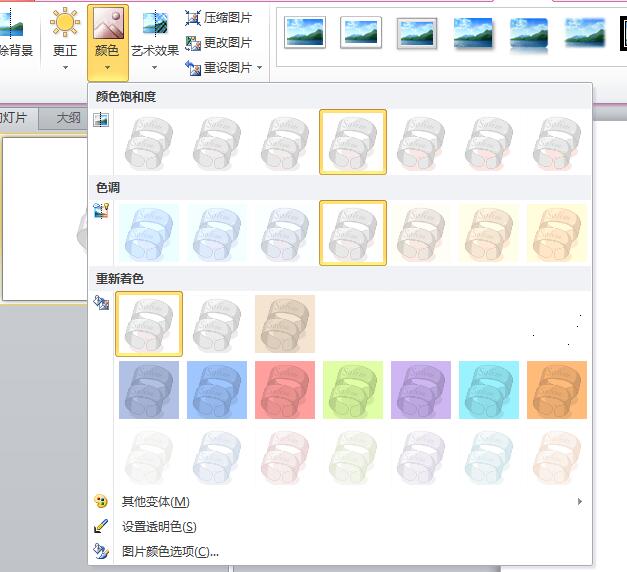Apply cyan dark recolor preset
The image size is (627, 572).
click(x=489, y=390)
